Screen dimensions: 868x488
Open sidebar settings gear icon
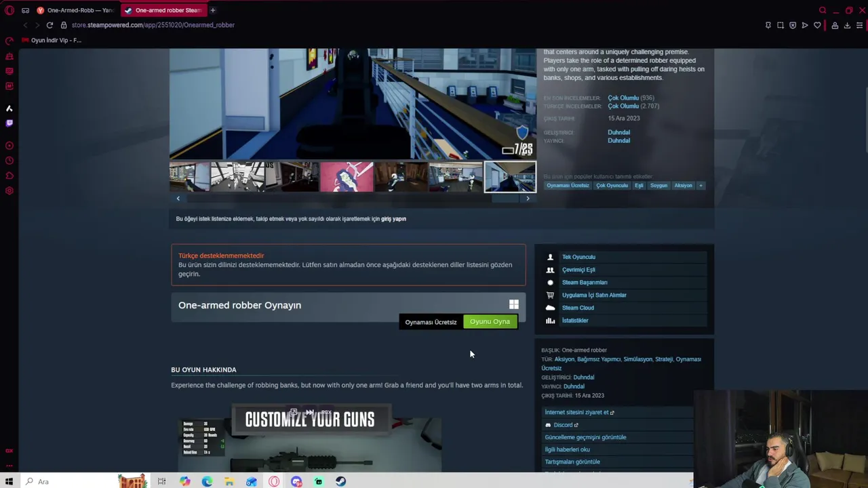9,190
